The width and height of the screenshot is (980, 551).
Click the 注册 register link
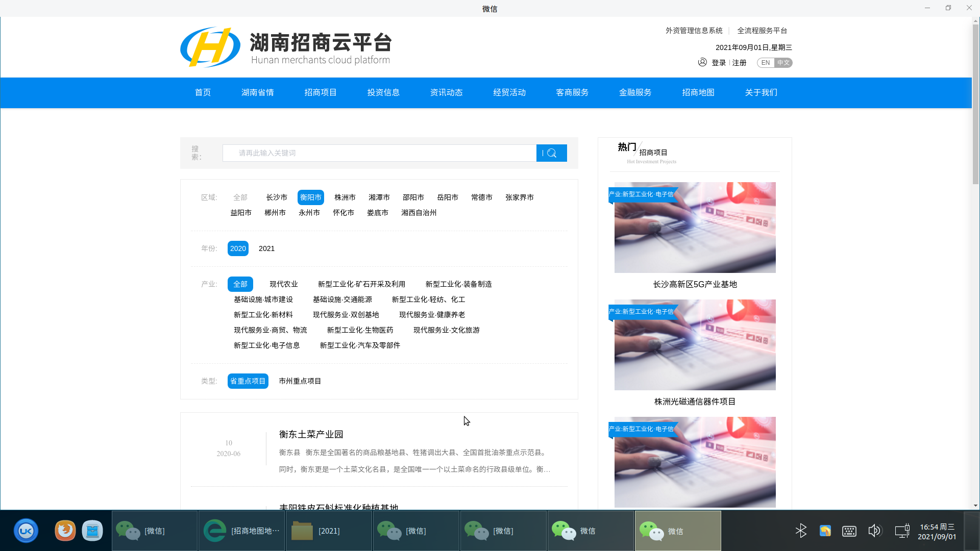[739, 63]
